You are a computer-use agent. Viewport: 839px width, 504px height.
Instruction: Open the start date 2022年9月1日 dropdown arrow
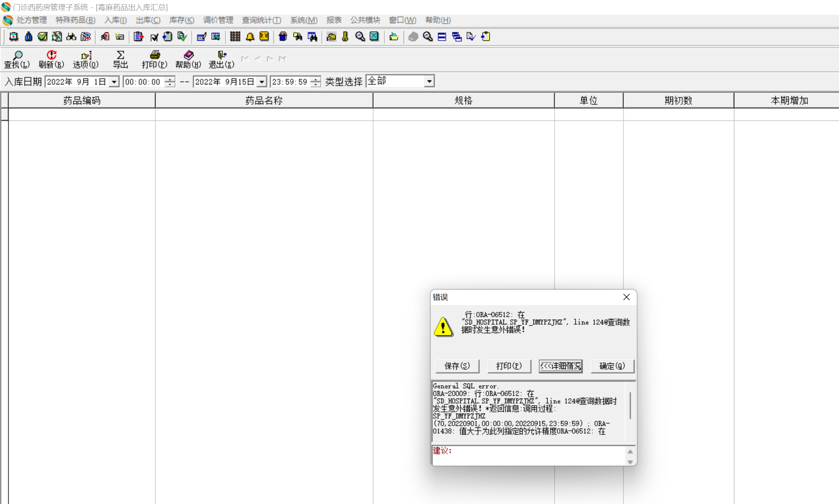114,82
